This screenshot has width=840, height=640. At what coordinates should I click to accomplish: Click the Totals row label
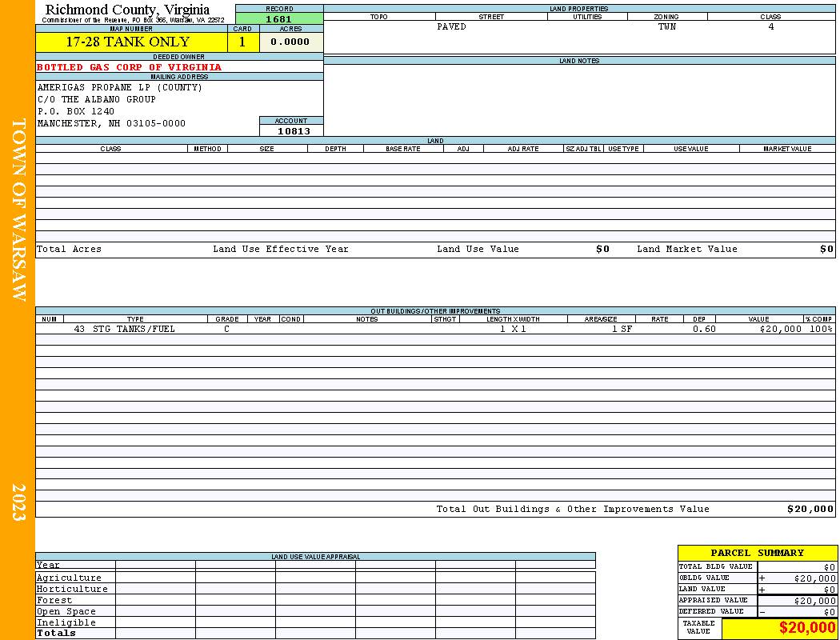click(56, 633)
